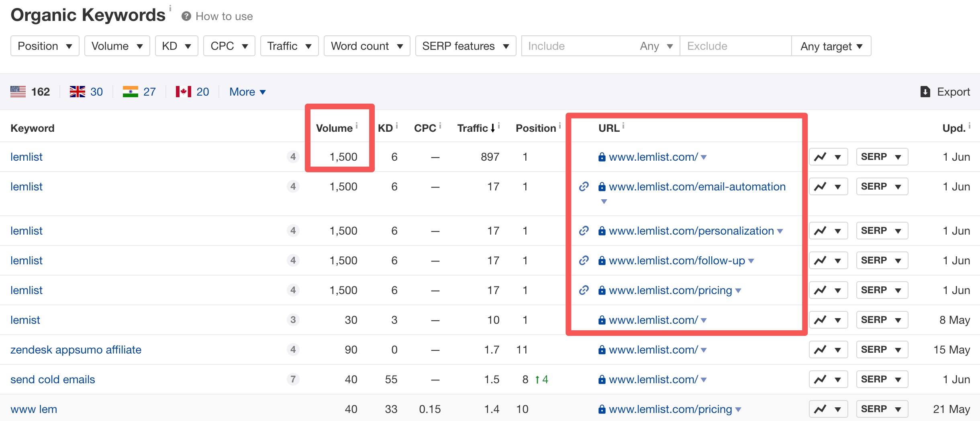
Task: Click the word count badge 3 for lemist
Action: (x=293, y=320)
